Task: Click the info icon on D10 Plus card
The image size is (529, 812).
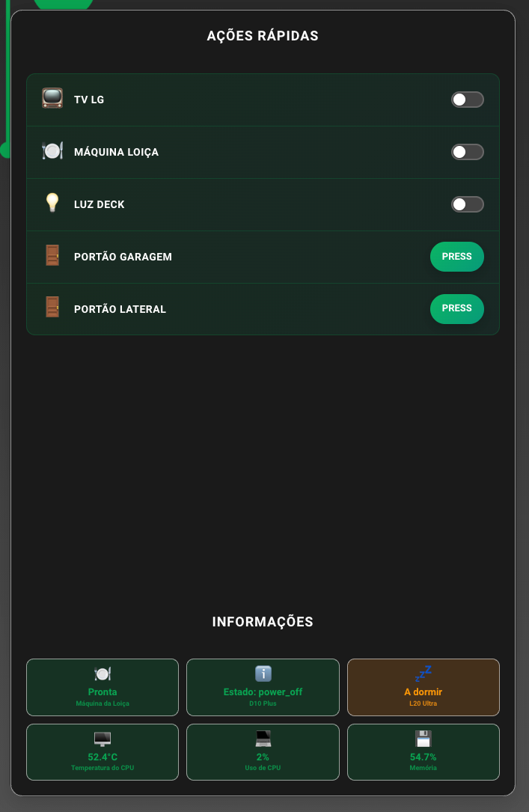Action: tap(263, 674)
